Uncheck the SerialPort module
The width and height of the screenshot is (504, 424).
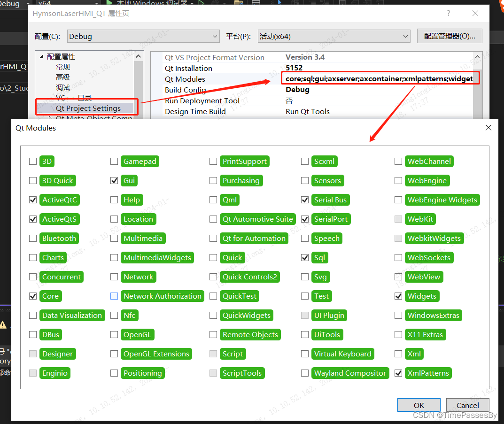click(305, 219)
